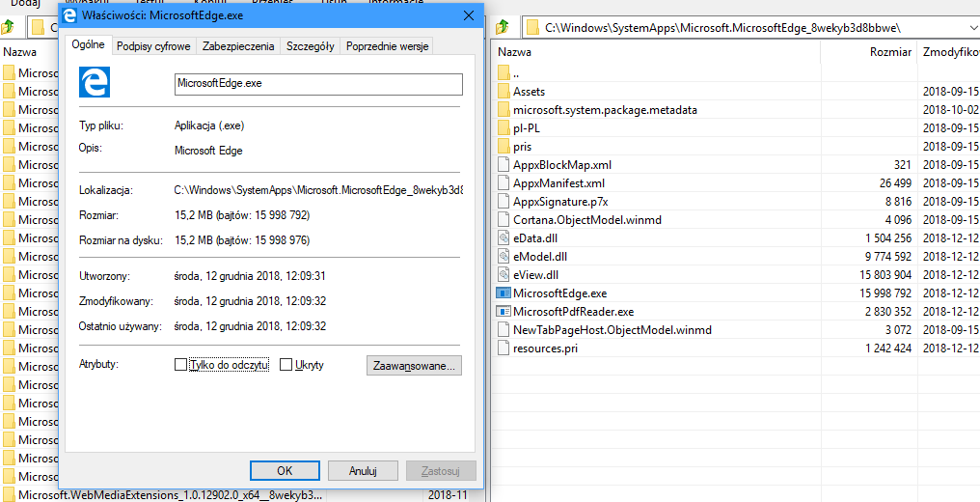
Task: Open the "Poprzednie wersje" tab
Action: click(387, 45)
